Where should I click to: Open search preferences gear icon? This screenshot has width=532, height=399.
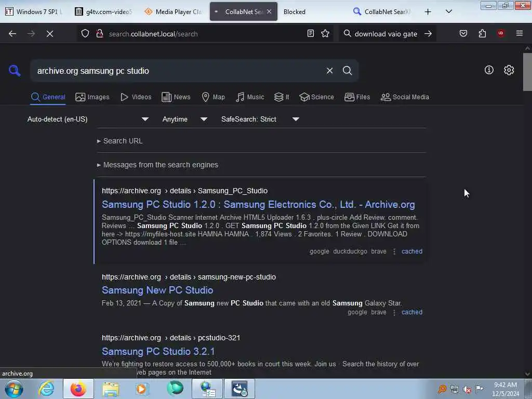(x=509, y=70)
